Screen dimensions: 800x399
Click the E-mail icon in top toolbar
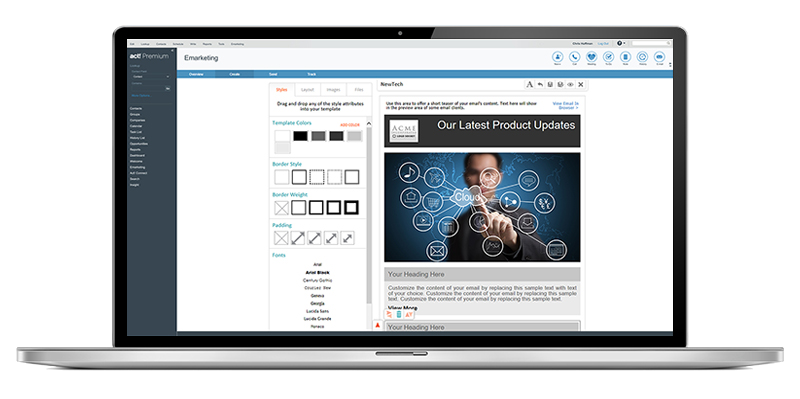(659, 57)
